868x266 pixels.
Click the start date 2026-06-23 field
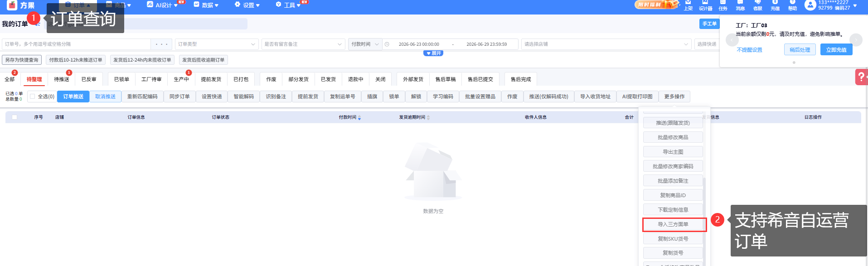pyautogui.click(x=419, y=44)
